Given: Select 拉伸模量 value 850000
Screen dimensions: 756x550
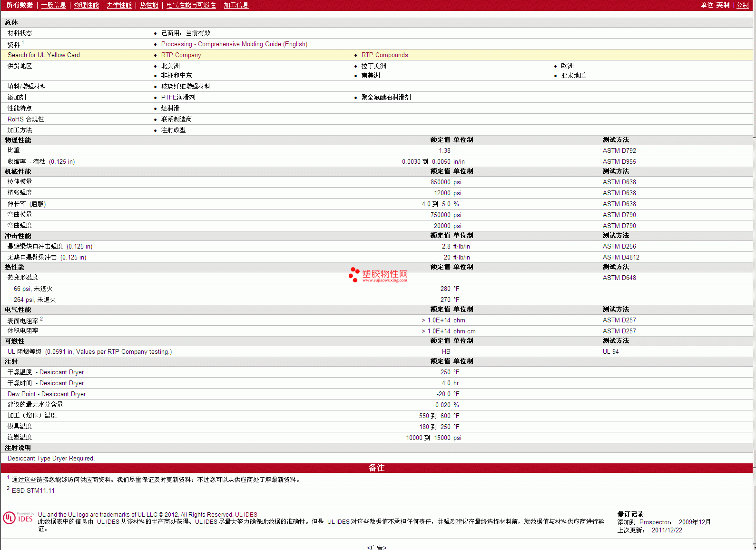Looking at the screenshot, I should pyautogui.click(x=440, y=182).
